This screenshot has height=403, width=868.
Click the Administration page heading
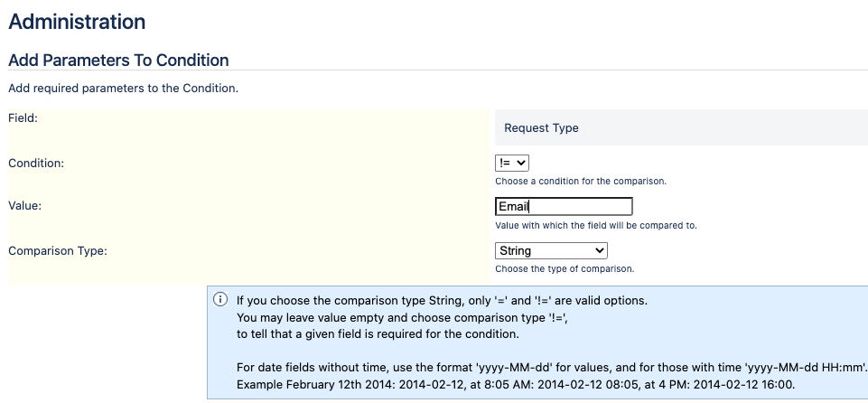click(x=77, y=22)
